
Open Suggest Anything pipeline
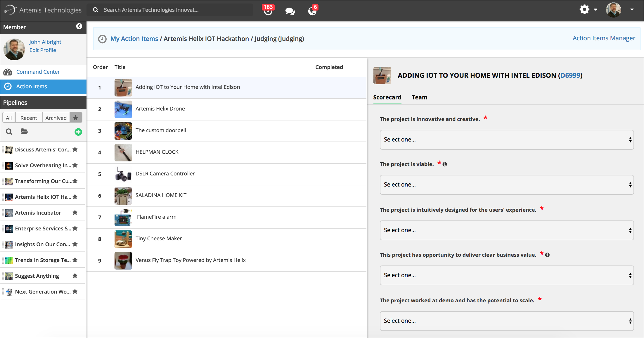37,276
